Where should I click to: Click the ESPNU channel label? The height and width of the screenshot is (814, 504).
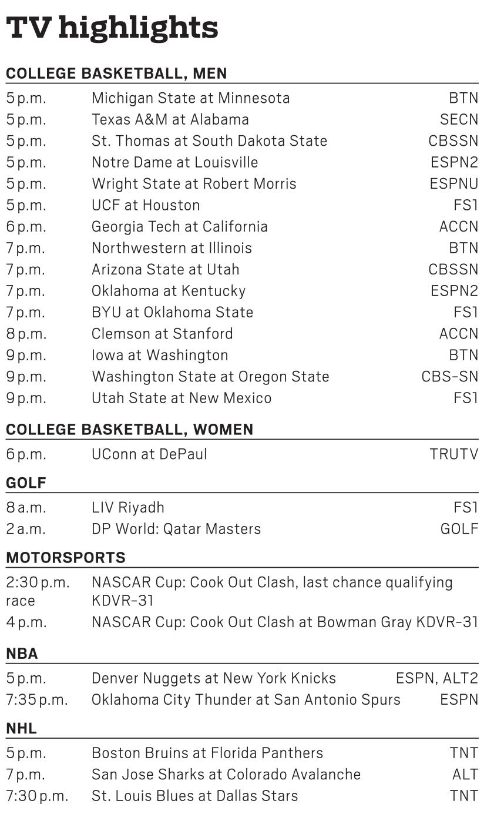(x=453, y=184)
